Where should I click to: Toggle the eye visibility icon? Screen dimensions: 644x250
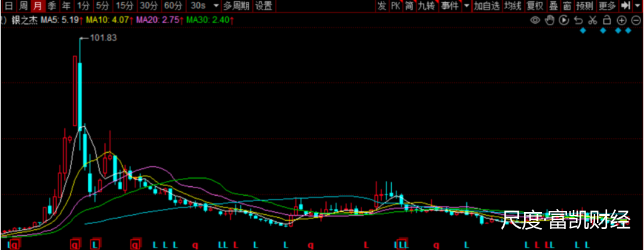535,20
